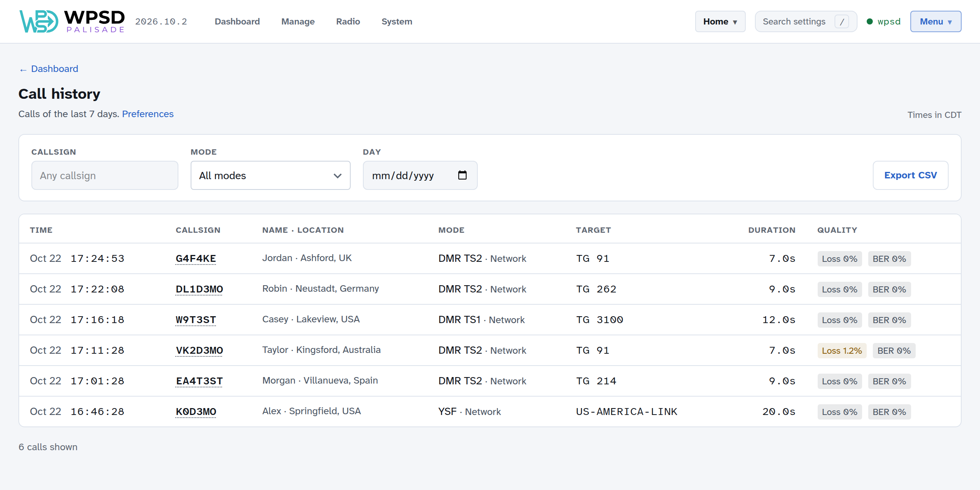The image size is (980, 490).
Task: Click the Export CSV button
Action: tap(910, 175)
